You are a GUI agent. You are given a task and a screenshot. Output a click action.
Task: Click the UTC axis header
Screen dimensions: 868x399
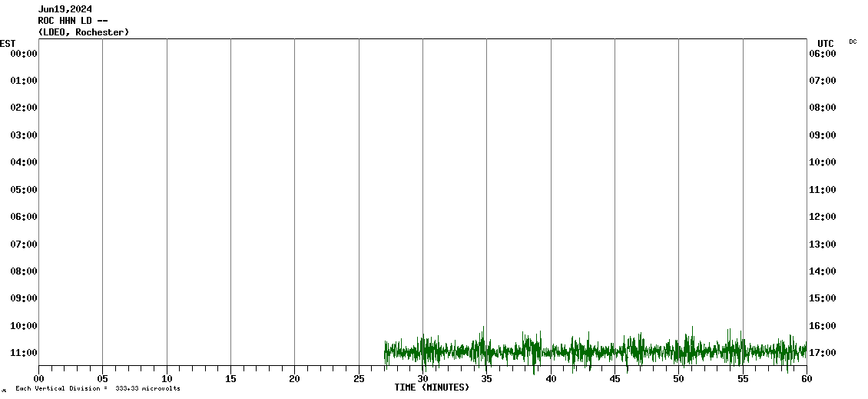(x=826, y=43)
